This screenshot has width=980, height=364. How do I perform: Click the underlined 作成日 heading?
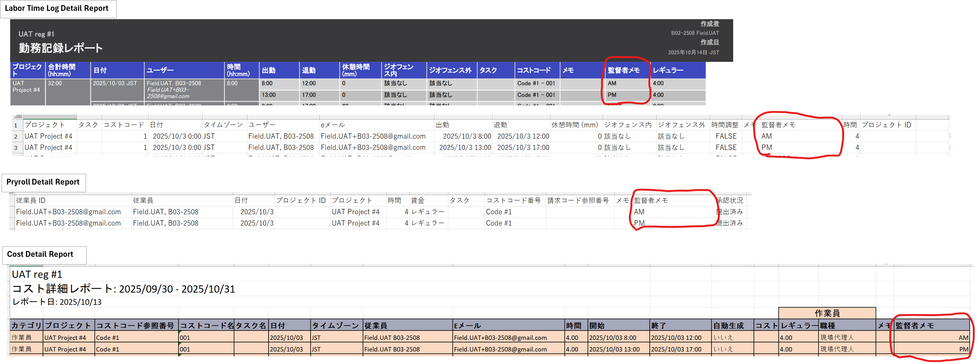pos(710,42)
